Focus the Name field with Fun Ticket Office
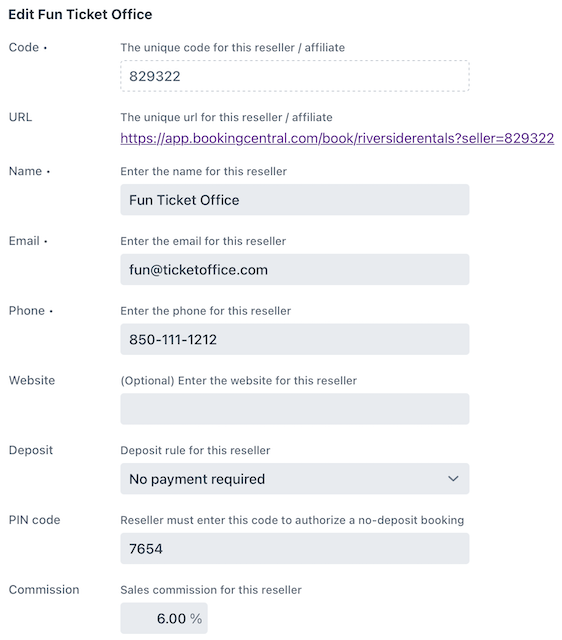This screenshot has width=562, height=640. [x=295, y=200]
